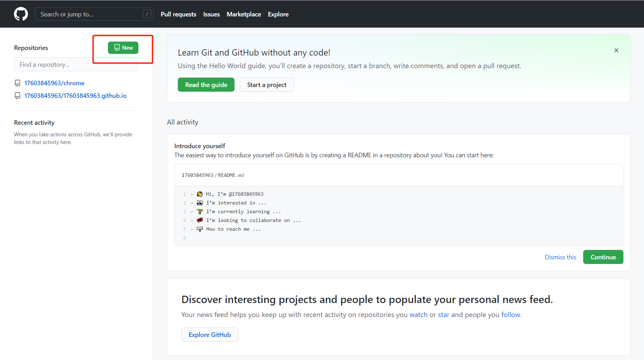Click the book icon beside 17603845963/chrome
Screen dimensions: 644x360
17,83
